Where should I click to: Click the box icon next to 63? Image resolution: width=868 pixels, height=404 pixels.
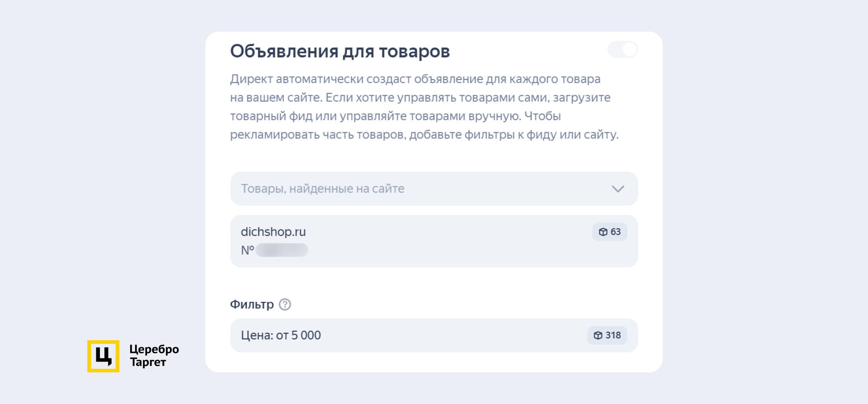[x=603, y=232]
